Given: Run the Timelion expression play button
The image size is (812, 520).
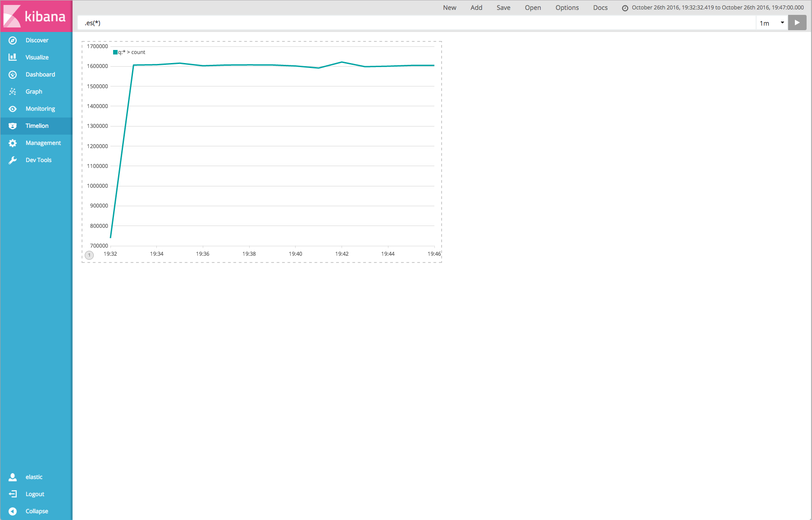Looking at the screenshot, I should [797, 23].
